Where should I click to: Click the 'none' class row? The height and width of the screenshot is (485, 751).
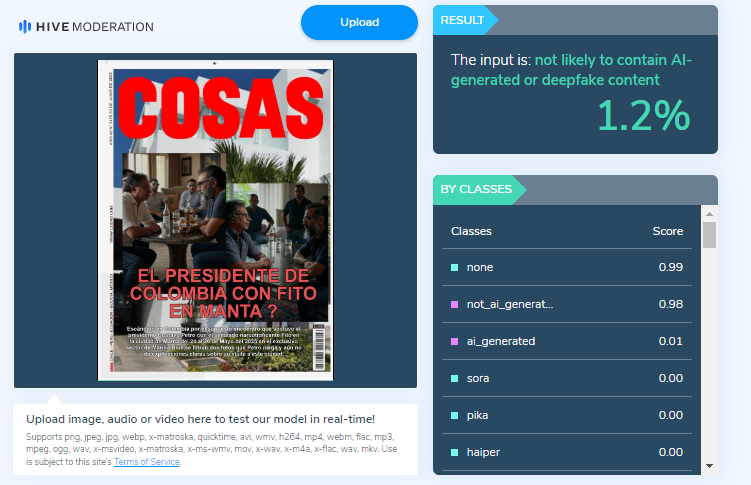pos(567,267)
